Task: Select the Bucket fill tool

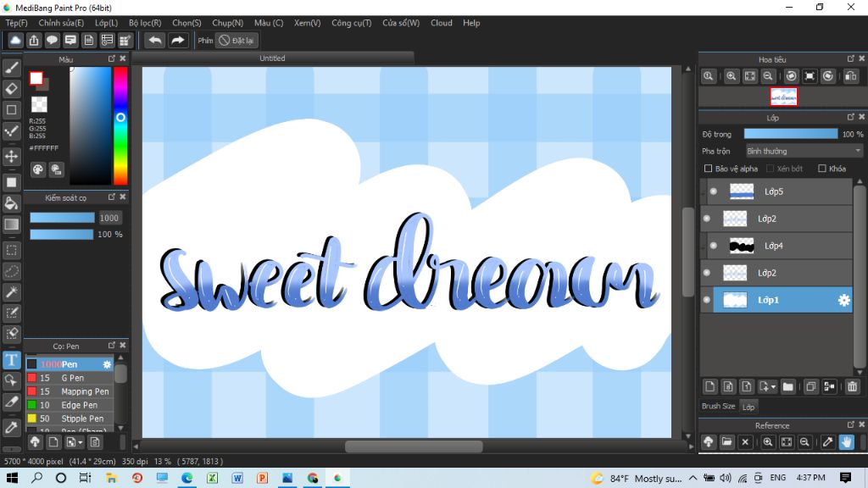Action: pos(12,203)
